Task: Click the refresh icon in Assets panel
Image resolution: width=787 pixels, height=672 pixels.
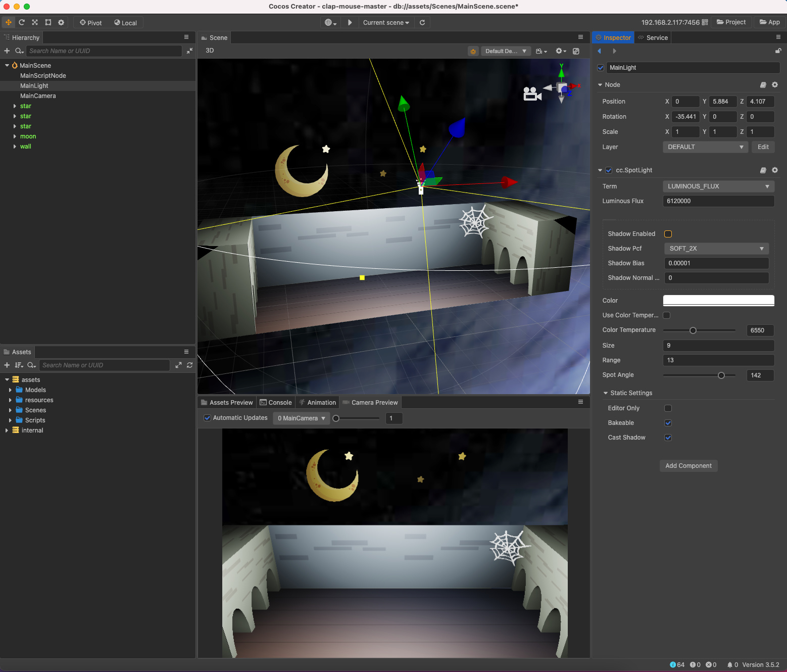Action: click(190, 365)
